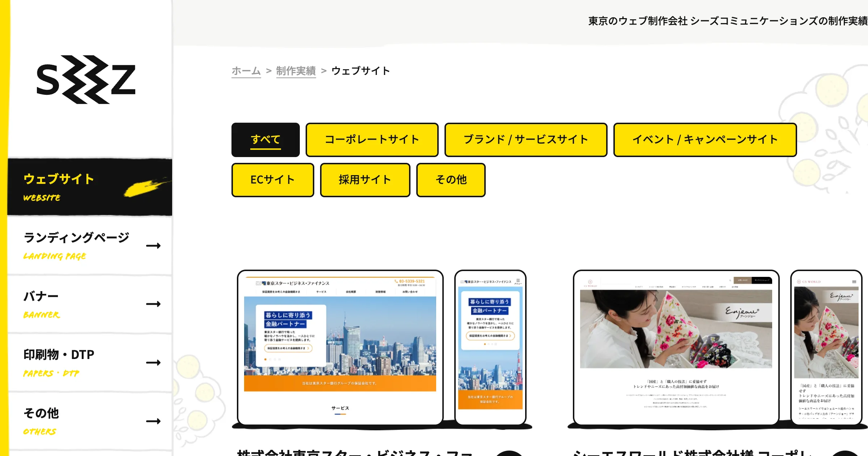Open ウェブサイト sidebar menu item
This screenshot has height=456, width=868.
pos(59,180)
